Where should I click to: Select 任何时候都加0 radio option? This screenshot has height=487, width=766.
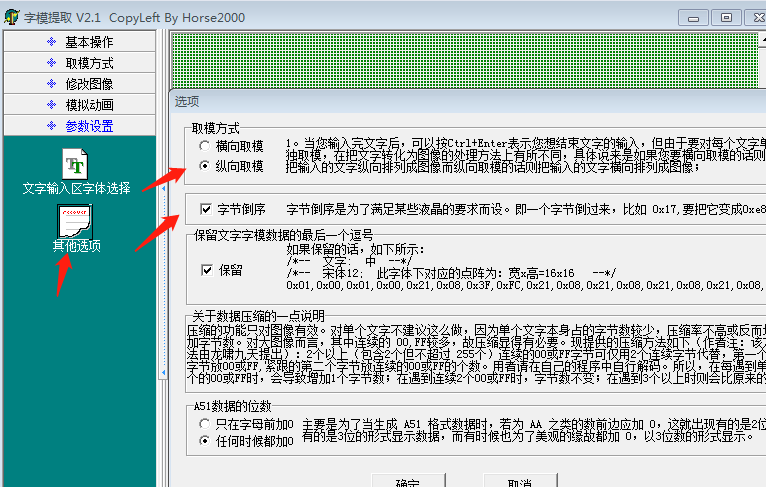point(204,441)
